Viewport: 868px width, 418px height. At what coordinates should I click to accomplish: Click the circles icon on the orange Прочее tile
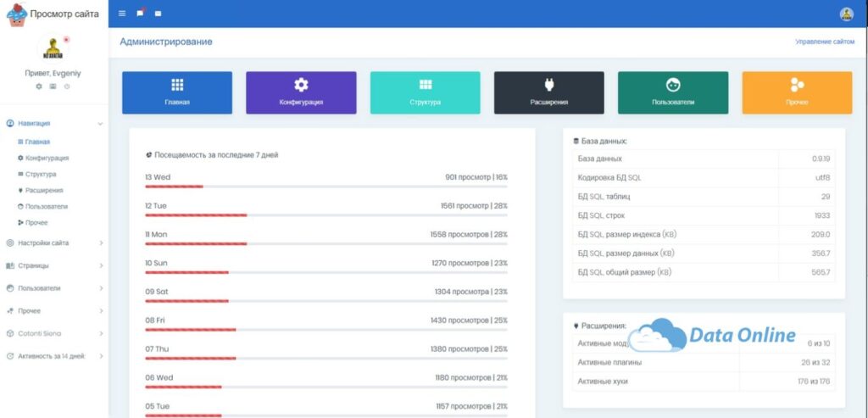[797, 85]
